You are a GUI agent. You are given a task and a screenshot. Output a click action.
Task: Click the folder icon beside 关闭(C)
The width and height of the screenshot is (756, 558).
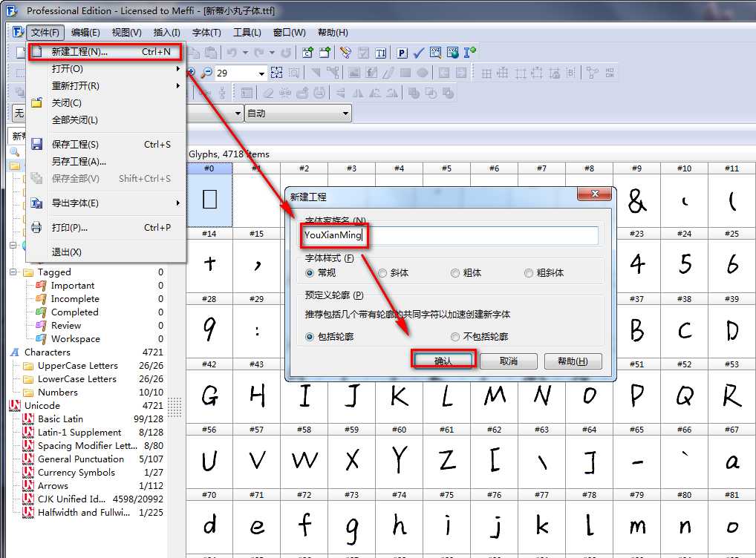[36, 102]
